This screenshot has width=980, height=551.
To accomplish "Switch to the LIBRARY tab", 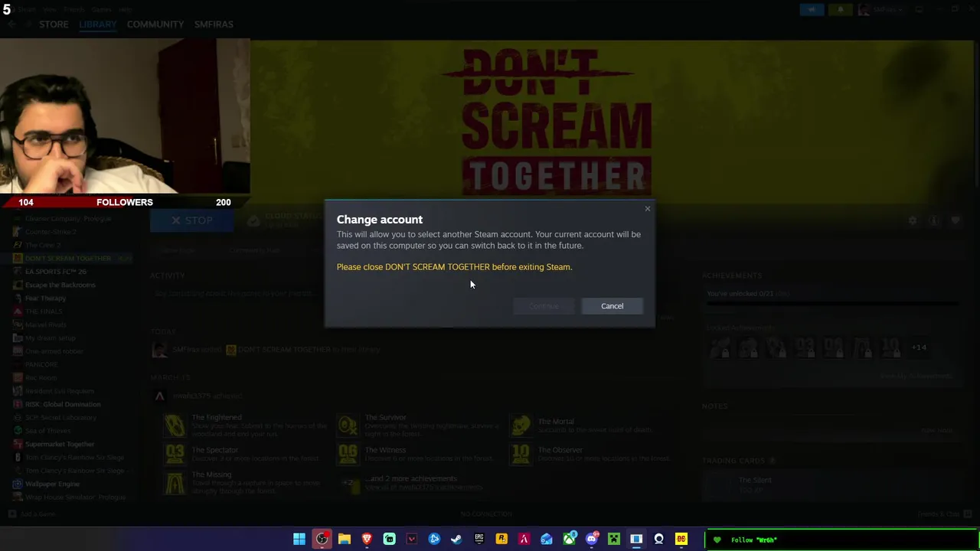I will point(97,24).
